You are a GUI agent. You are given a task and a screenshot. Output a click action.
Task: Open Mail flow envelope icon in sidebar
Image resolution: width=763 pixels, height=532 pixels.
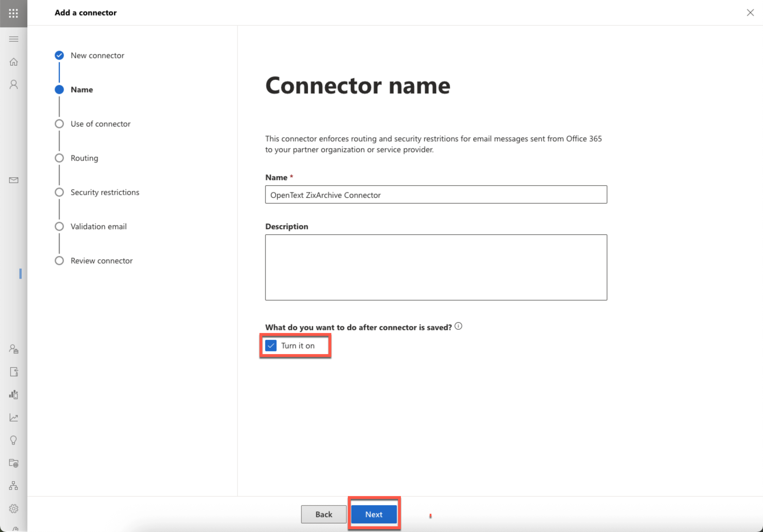[x=14, y=180]
